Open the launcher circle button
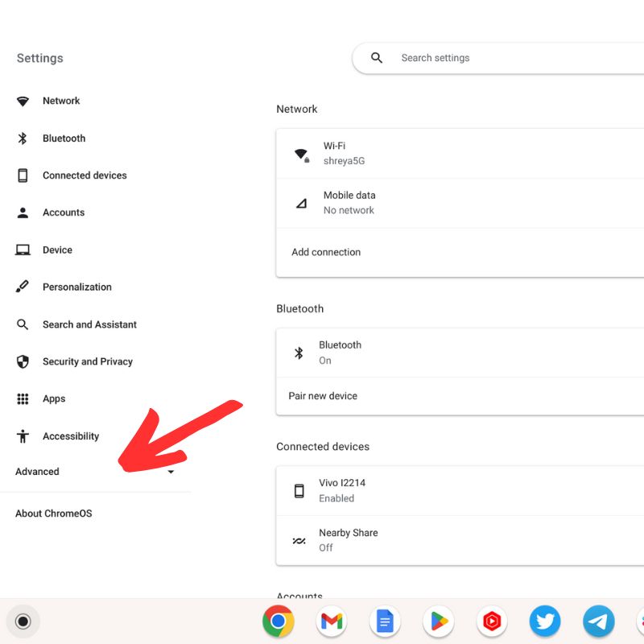Viewport: 644px width, 644px height. 23,621
